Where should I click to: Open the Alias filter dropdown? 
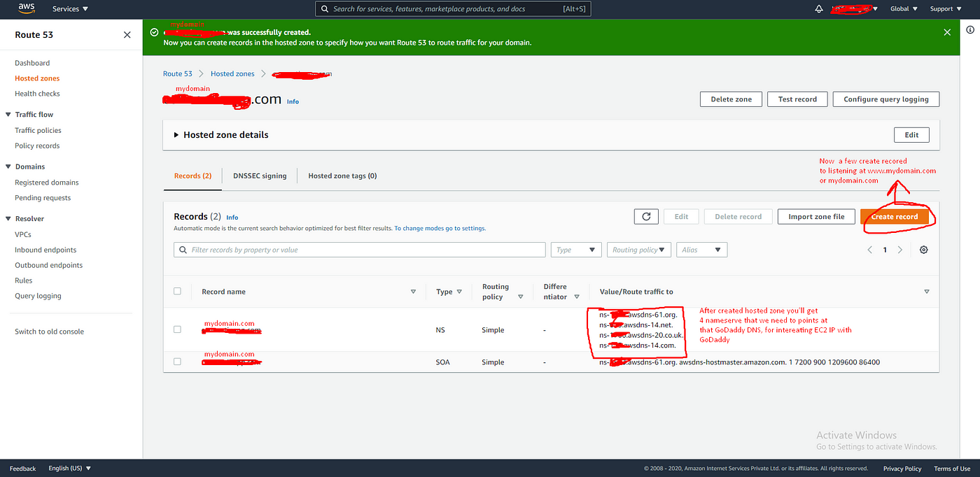701,250
